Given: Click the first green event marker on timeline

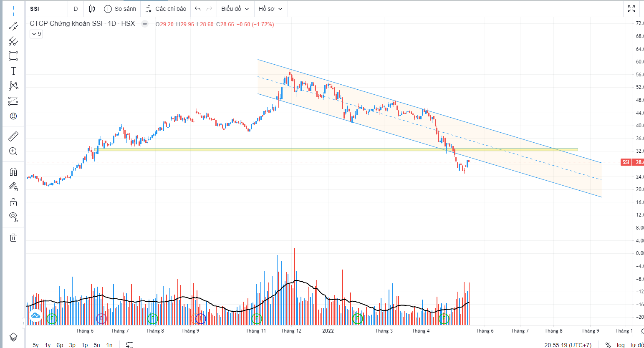Looking at the screenshot, I should [x=51, y=319].
